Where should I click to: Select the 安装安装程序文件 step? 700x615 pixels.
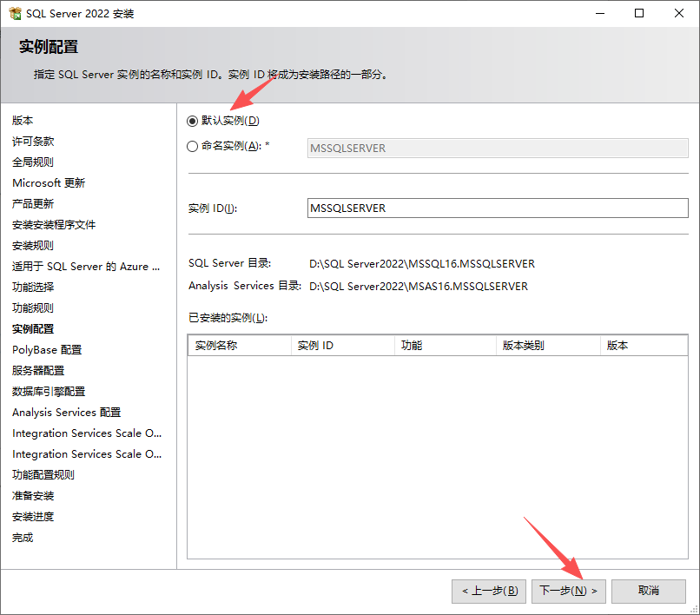[x=54, y=225]
